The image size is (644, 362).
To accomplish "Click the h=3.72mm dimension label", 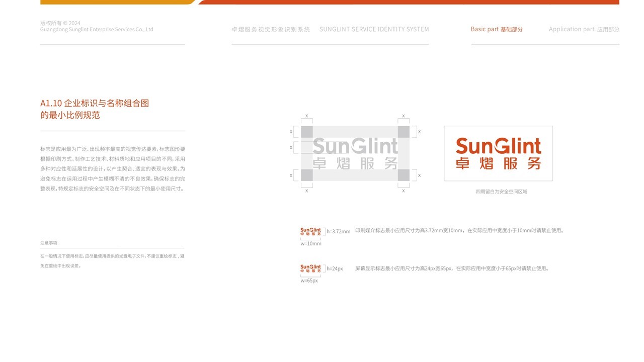I will click(338, 231).
